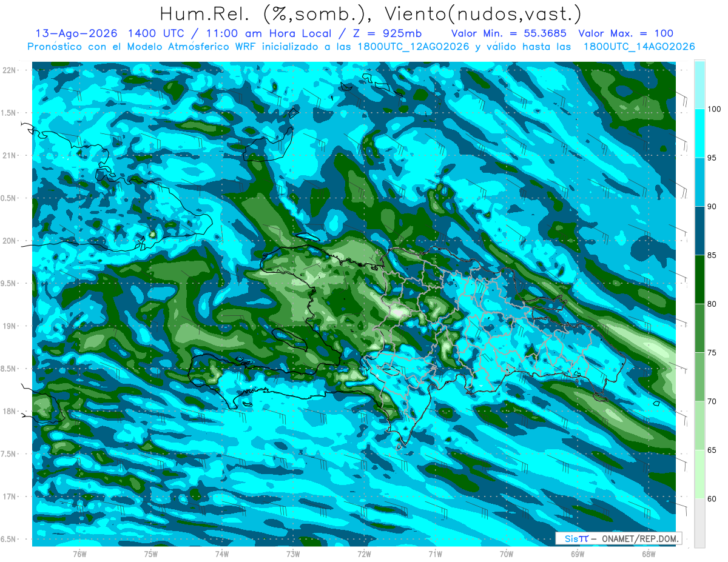Click the 'Z = 925mb' level text

pos(382,33)
